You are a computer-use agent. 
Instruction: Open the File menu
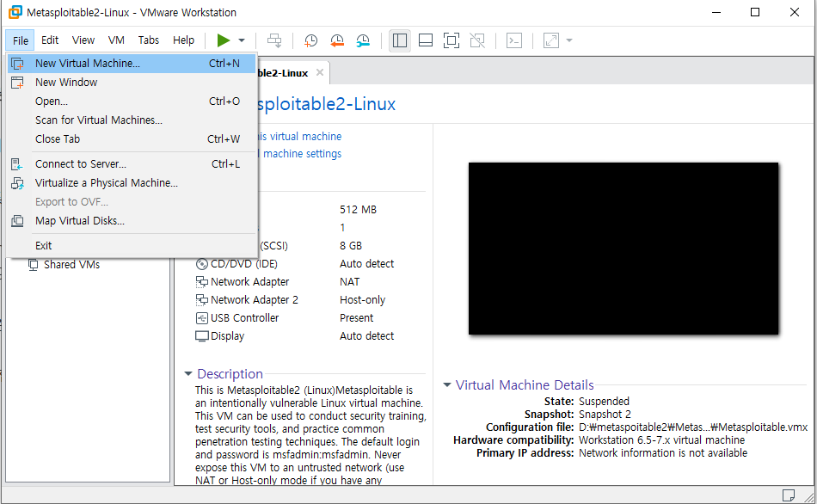[21, 40]
